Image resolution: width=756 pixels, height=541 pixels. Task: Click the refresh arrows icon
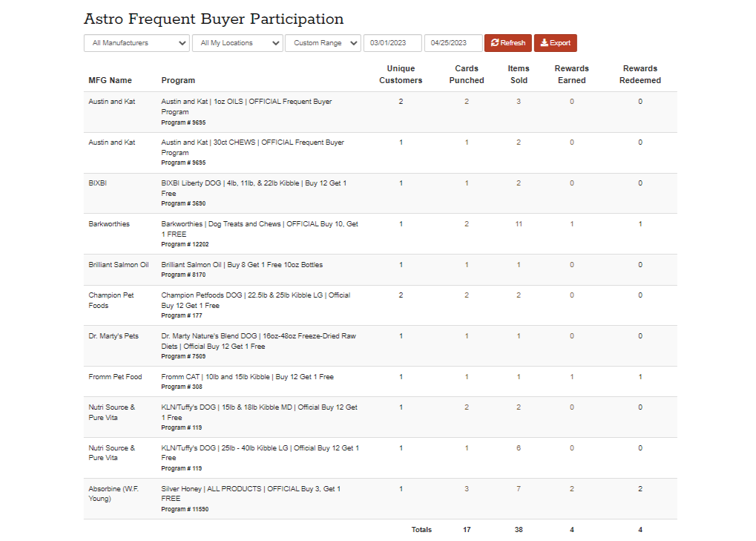click(495, 43)
